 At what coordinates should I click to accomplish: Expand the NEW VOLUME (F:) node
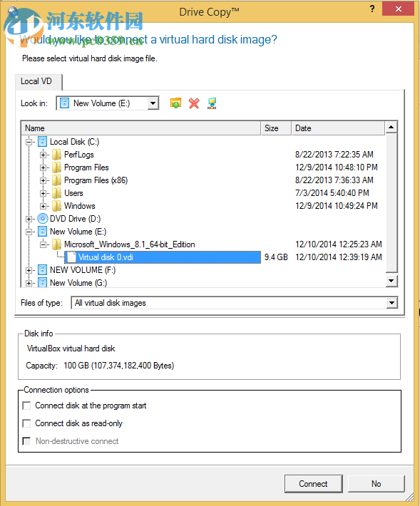(x=29, y=270)
